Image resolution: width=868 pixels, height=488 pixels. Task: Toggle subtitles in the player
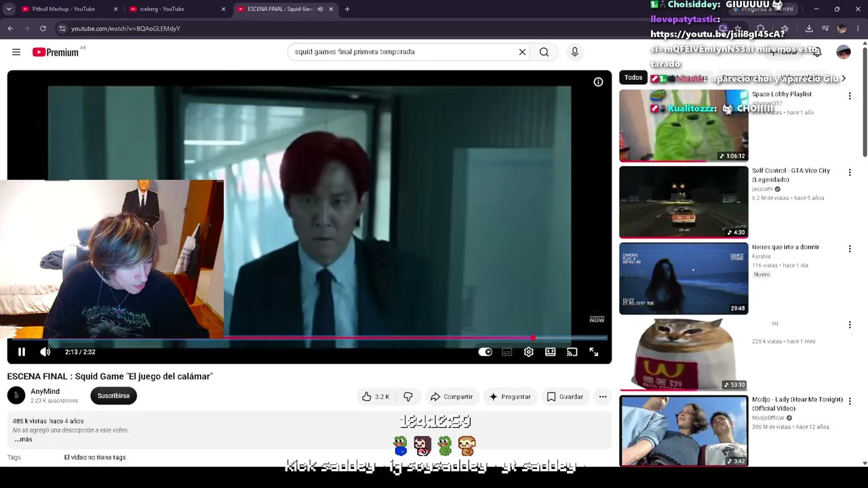point(507,352)
